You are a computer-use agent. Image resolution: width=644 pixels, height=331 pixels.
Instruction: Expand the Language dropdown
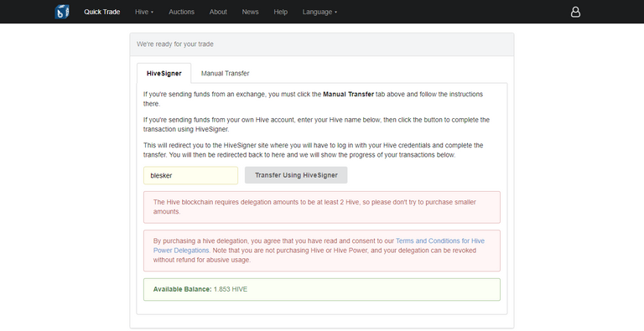coord(319,12)
